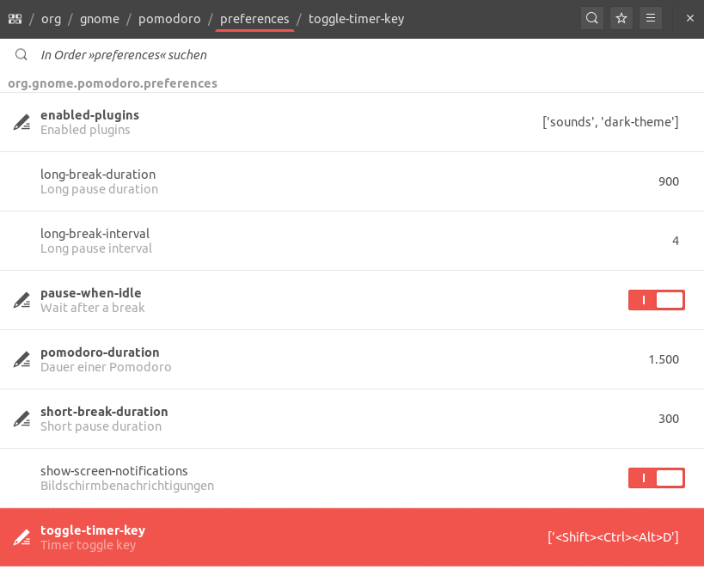Select the toggle-timer-key path segment
Screen dimensions: 704x588
click(x=356, y=19)
